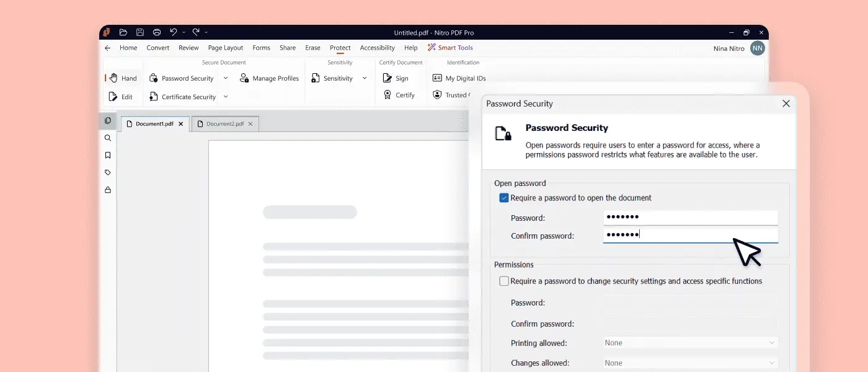Image resolution: width=868 pixels, height=372 pixels.
Task: Open the Forms ribbon tab
Action: [x=261, y=48]
